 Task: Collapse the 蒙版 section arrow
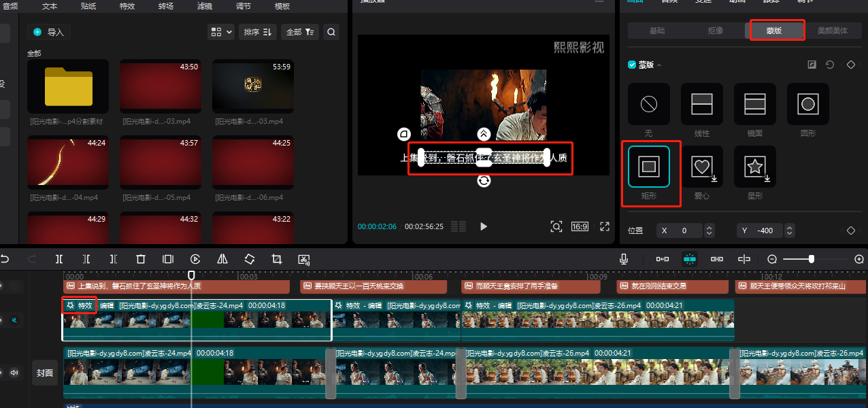click(x=658, y=65)
